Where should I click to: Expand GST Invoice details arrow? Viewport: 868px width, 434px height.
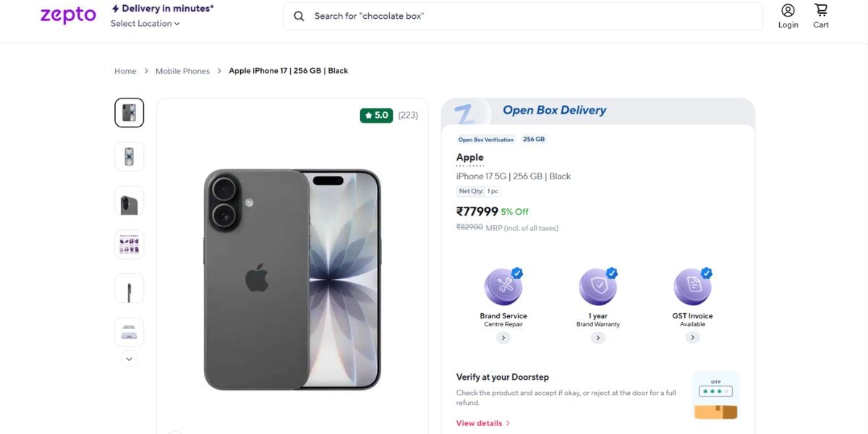pyautogui.click(x=692, y=338)
